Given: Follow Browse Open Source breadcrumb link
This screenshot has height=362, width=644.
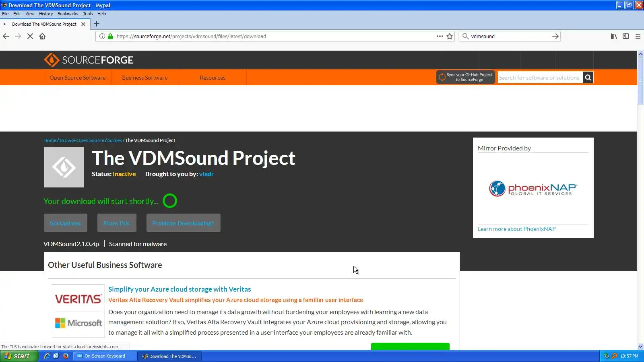Looking at the screenshot, I should pyautogui.click(x=82, y=140).
